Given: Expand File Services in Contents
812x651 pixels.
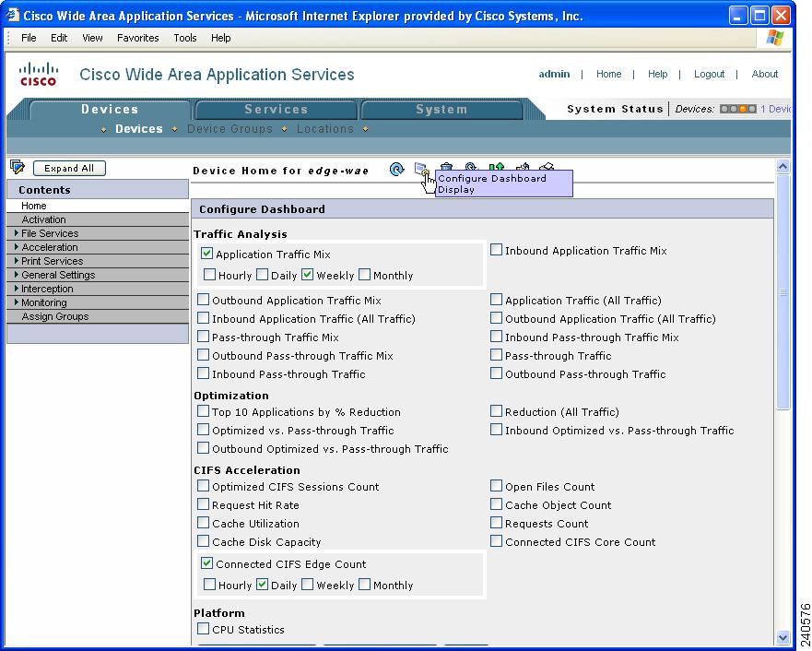Looking at the screenshot, I should 17,233.
